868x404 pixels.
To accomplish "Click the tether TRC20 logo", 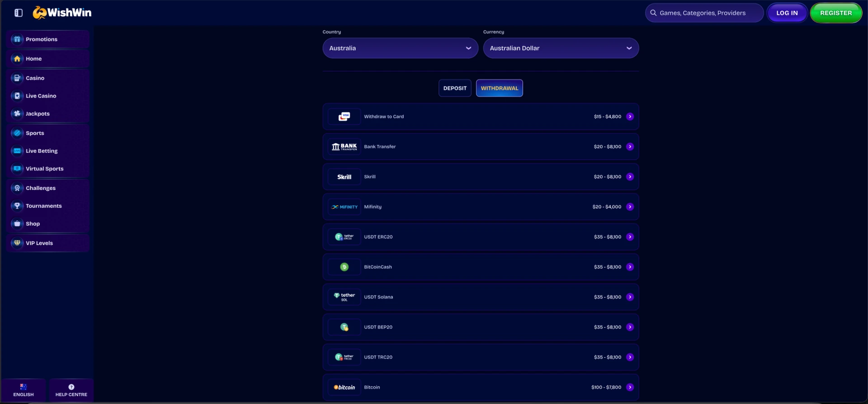I will coord(344,357).
